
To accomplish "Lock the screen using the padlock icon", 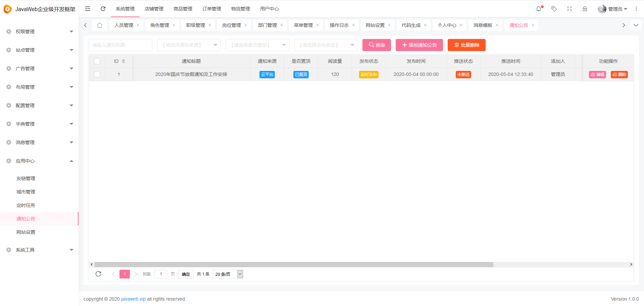I will point(585,9).
